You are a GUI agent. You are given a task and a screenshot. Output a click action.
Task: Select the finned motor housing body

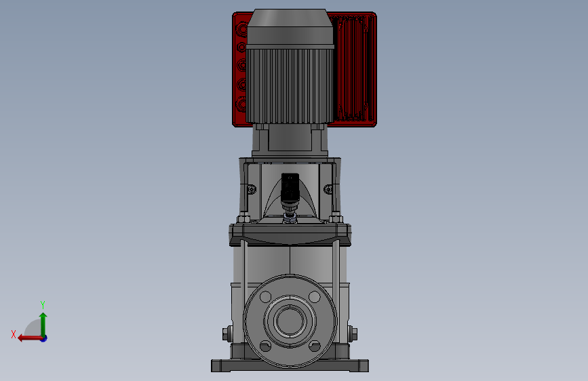coord(290,86)
